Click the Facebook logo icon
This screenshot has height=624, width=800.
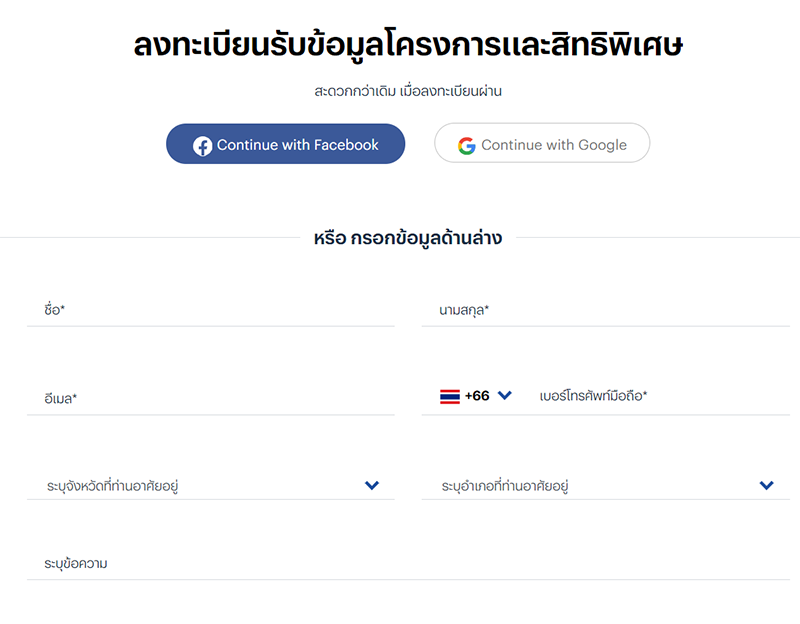tap(202, 146)
